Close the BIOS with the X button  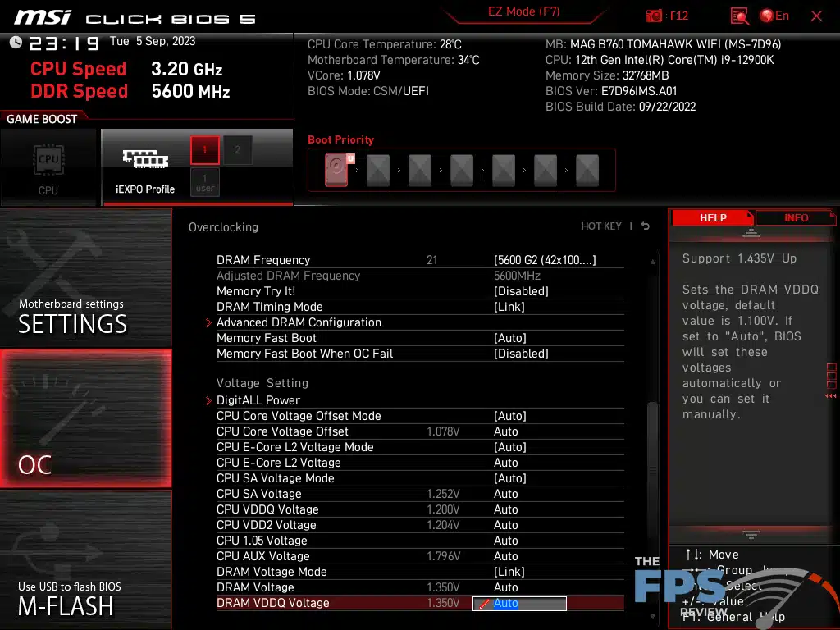816,16
